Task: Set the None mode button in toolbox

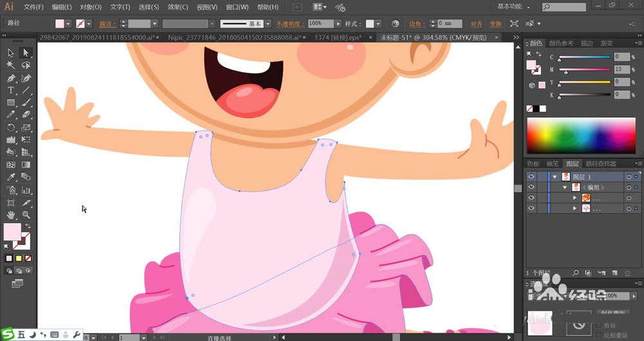Action: tap(28, 259)
